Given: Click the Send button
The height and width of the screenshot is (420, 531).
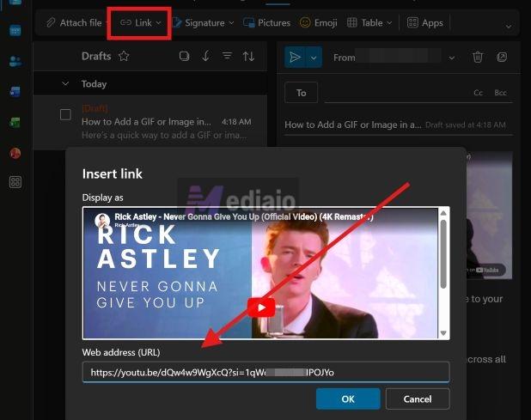Looking at the screenshot, I should (x=295, y=58).
